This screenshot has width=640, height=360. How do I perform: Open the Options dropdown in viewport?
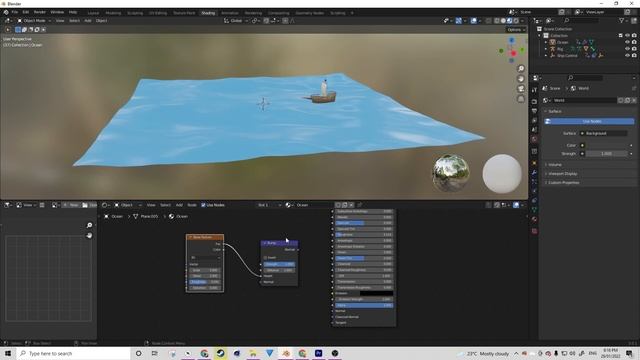pos(516,29)
